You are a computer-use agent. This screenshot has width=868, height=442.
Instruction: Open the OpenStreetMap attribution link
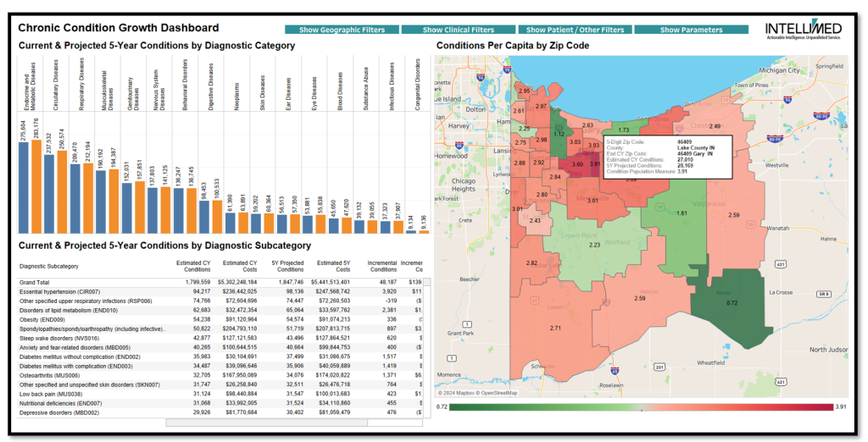pyautogui.click(x=498, y=394)
